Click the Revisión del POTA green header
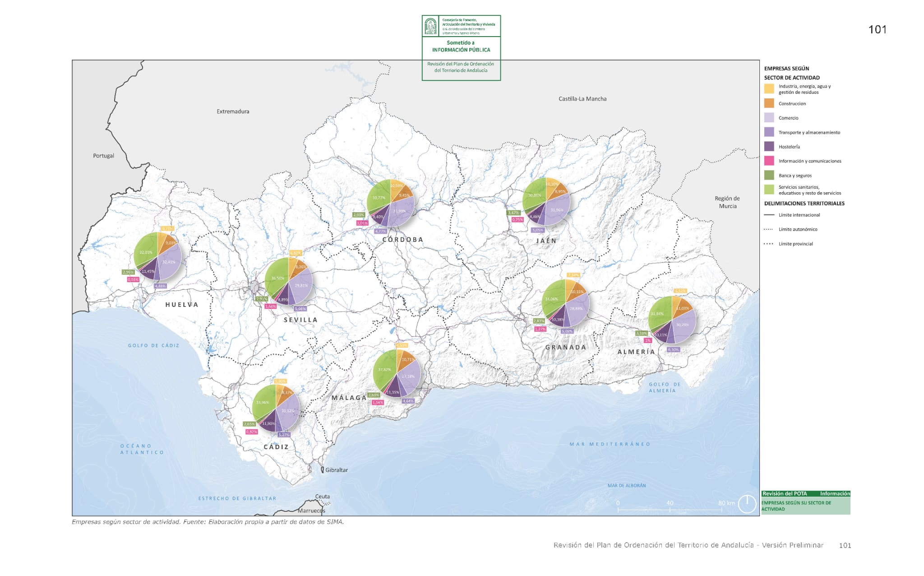 [x=784, y=493]
